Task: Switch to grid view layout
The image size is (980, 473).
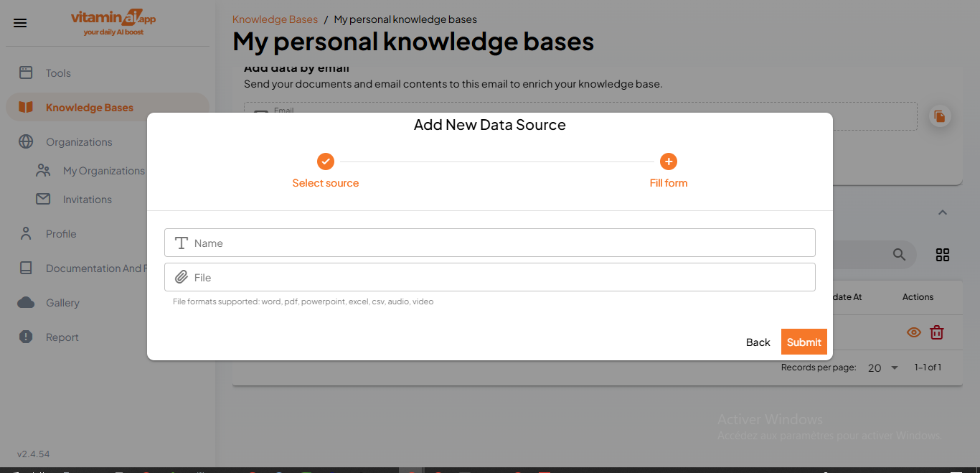Action: 942,254
